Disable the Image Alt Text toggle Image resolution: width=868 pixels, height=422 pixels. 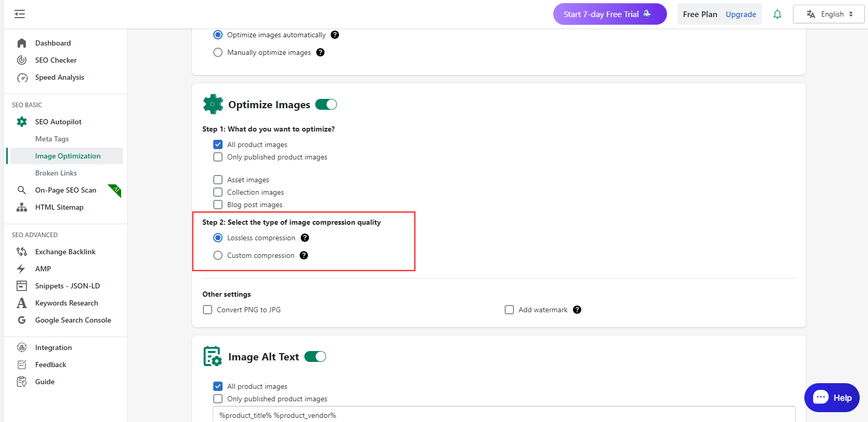pyautogui.click(x=315, y=357)
